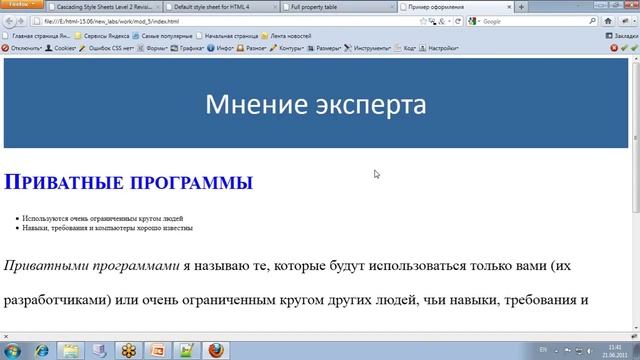
Task: Click the scroll down arrow of page scrollbar
Action: 636,328
